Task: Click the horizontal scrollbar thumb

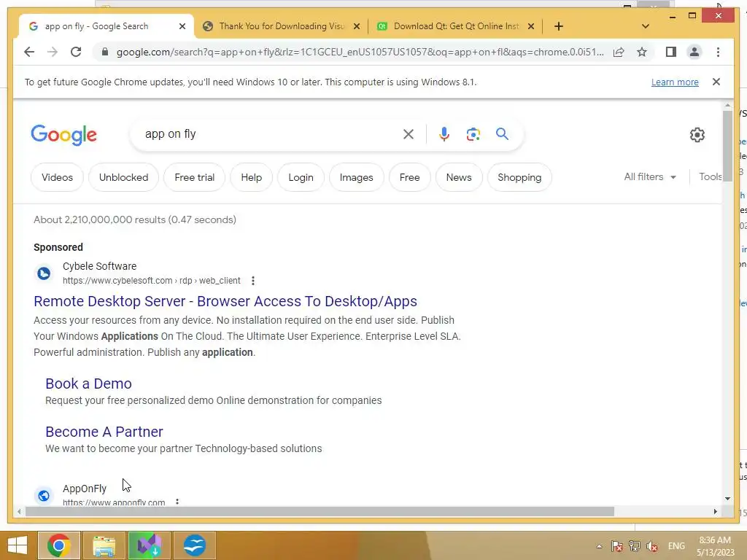Action: tap(320, 511)
